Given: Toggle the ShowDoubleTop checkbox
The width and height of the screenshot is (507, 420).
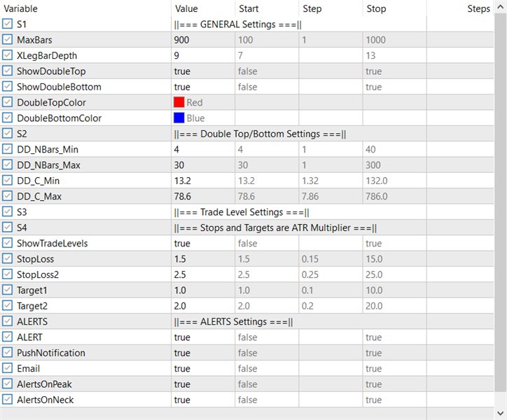Looking at the screenshot, I should pos(7,71).
